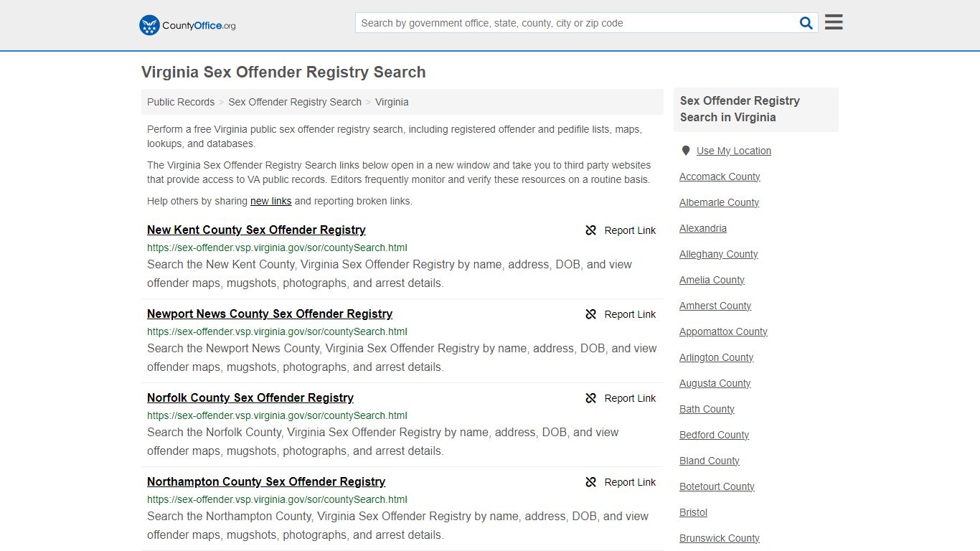Click the URL under Norfolk County registry

tap(277, 415)
